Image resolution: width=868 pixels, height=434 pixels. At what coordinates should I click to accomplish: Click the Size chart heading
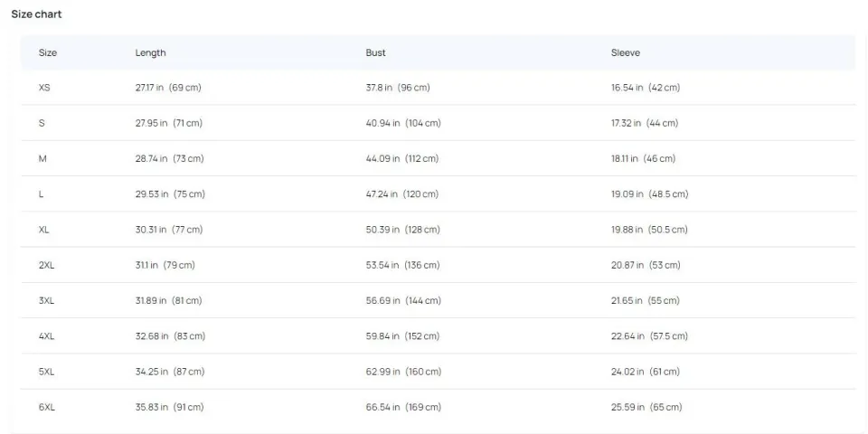(36, 14)
